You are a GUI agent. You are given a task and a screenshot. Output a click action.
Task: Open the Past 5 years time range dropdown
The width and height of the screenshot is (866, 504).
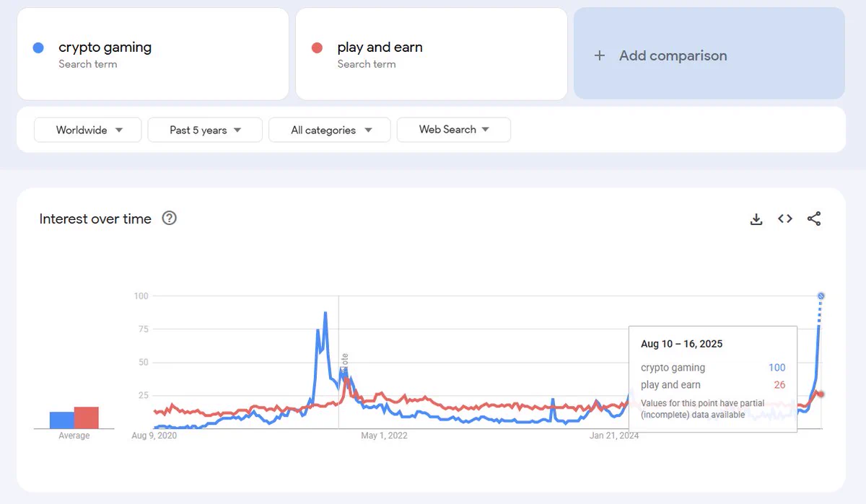205,130
